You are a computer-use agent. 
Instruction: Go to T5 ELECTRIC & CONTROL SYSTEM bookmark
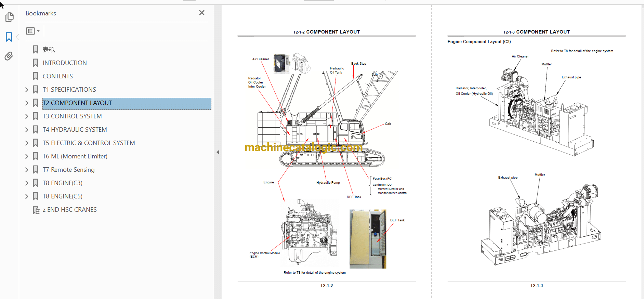click(x=89, y=143)
